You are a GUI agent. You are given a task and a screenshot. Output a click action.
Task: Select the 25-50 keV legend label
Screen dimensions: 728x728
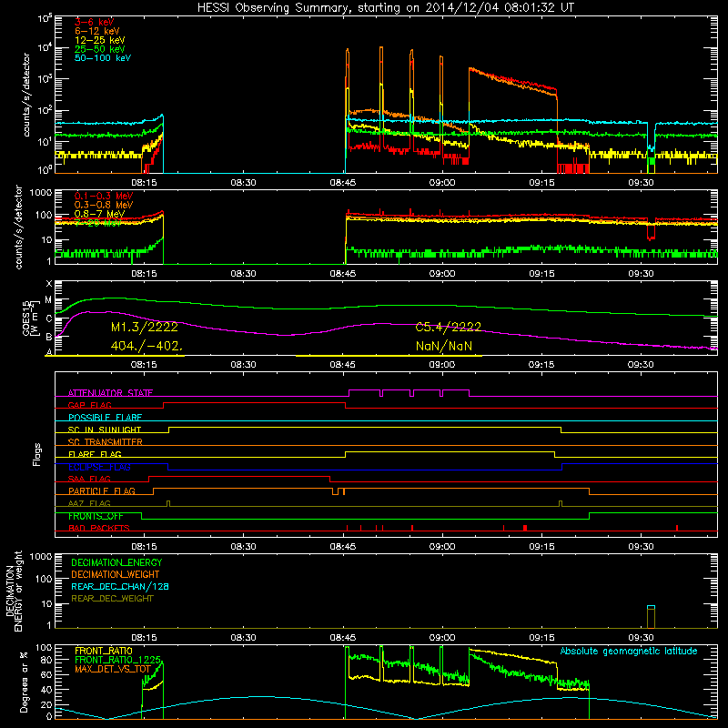click(x=99, y=49)
